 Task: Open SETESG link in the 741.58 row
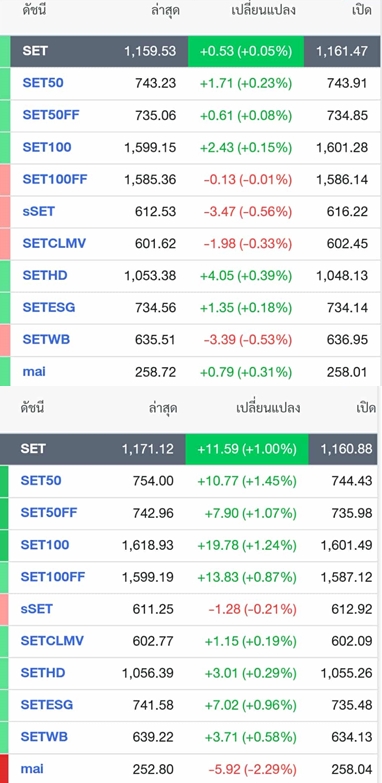46,705
